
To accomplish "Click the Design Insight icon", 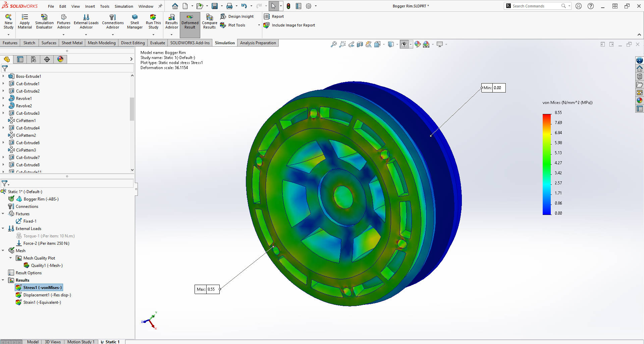I will click(x=223, y=16).
